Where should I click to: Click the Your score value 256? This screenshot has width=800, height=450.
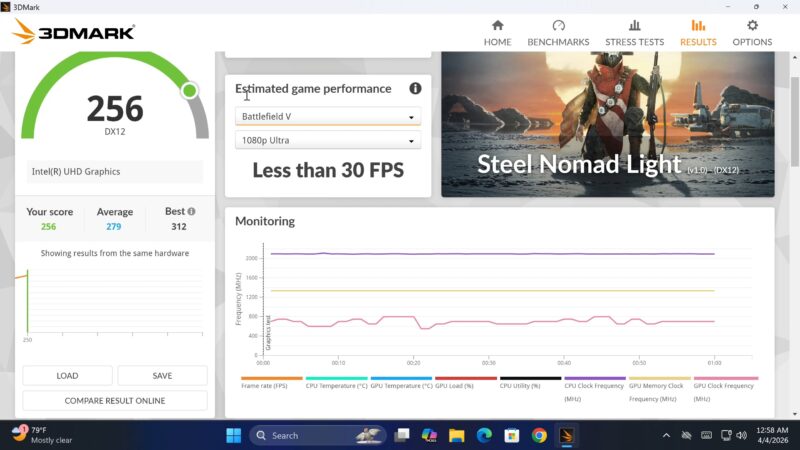(48, 227)
